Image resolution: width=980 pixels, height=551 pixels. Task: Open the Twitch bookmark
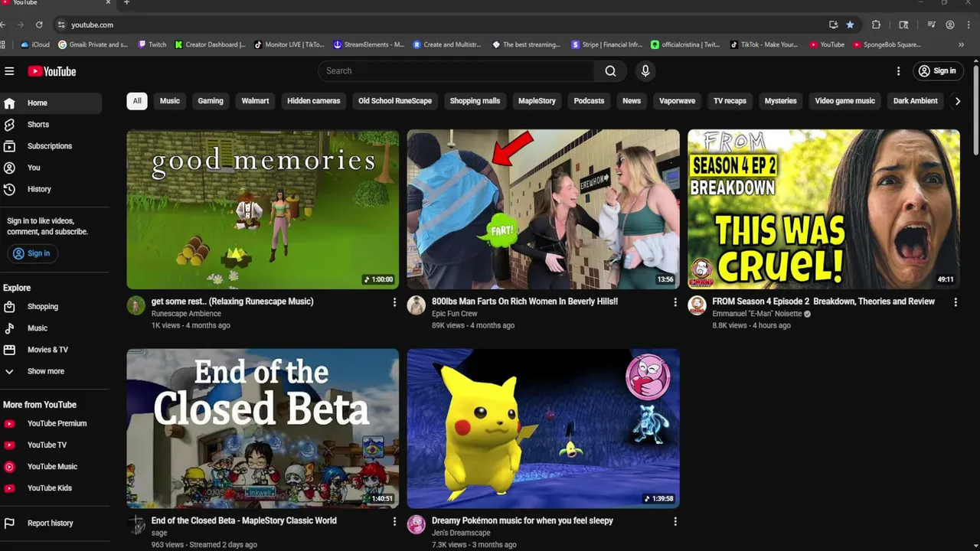[x=152, y=44]
